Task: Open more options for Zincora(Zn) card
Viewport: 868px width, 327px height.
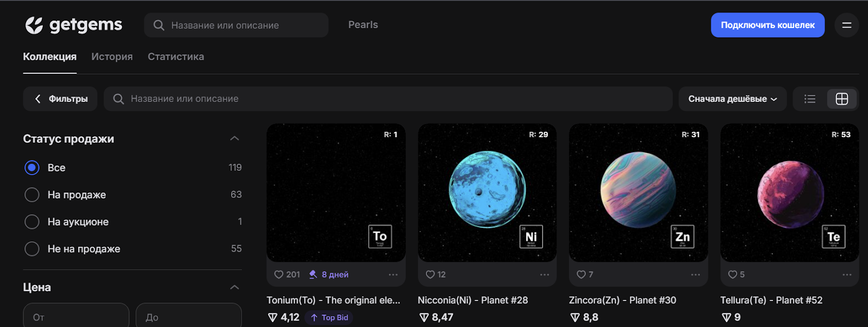Action: (695, 274)
